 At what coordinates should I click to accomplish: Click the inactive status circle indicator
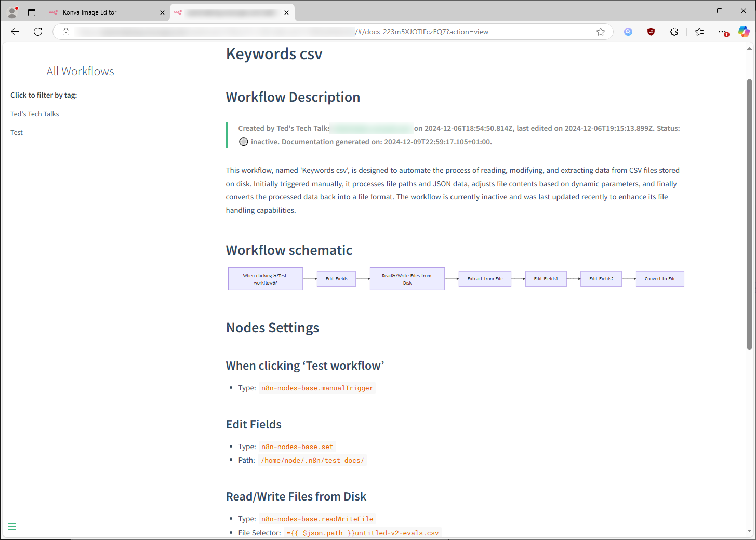244,142
